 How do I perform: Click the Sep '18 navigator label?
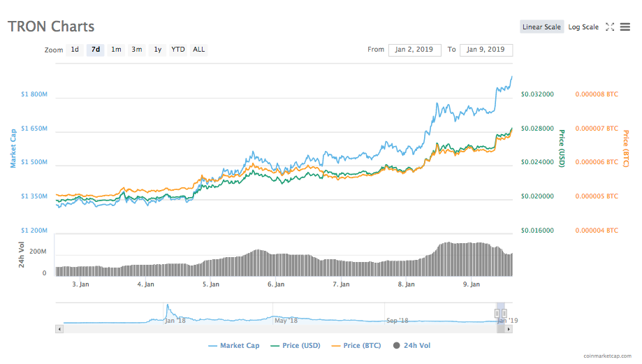click(x=397, y=321)
